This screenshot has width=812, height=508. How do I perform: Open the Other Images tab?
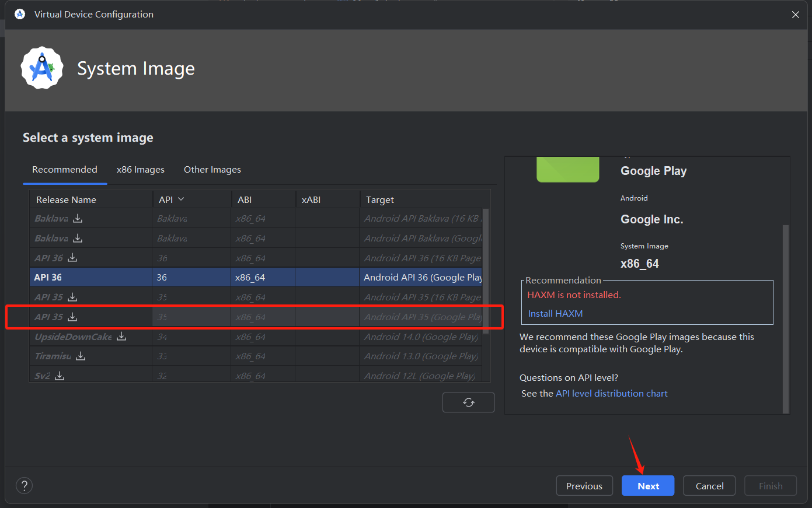point(212,170)
